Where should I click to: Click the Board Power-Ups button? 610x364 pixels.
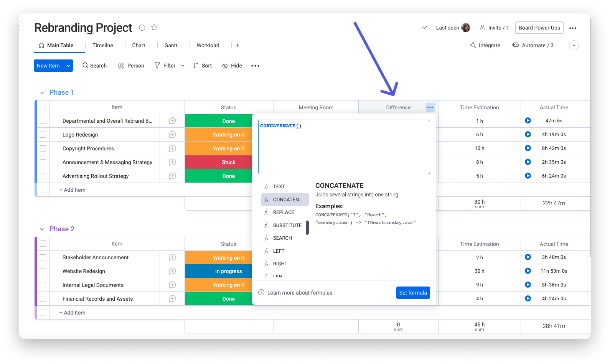[539, 28]
